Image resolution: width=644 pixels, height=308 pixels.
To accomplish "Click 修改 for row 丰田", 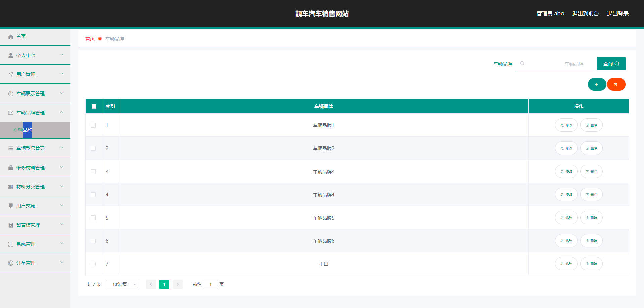I will 566,264.
